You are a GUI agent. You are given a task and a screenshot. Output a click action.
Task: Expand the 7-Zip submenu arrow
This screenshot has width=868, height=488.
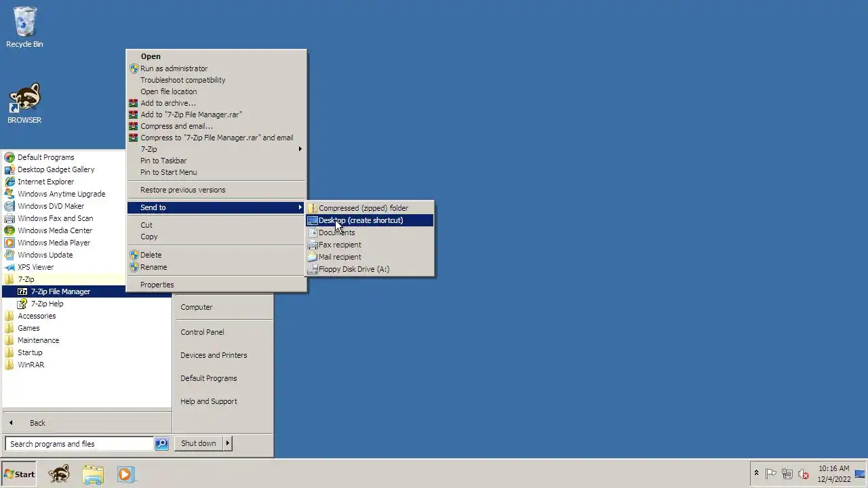pos(300,149)
